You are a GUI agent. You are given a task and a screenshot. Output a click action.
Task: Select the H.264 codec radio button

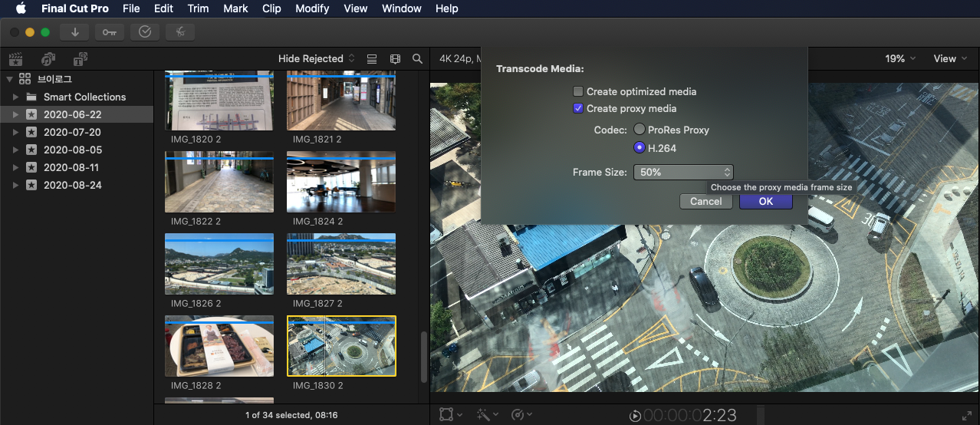[640, 148]
